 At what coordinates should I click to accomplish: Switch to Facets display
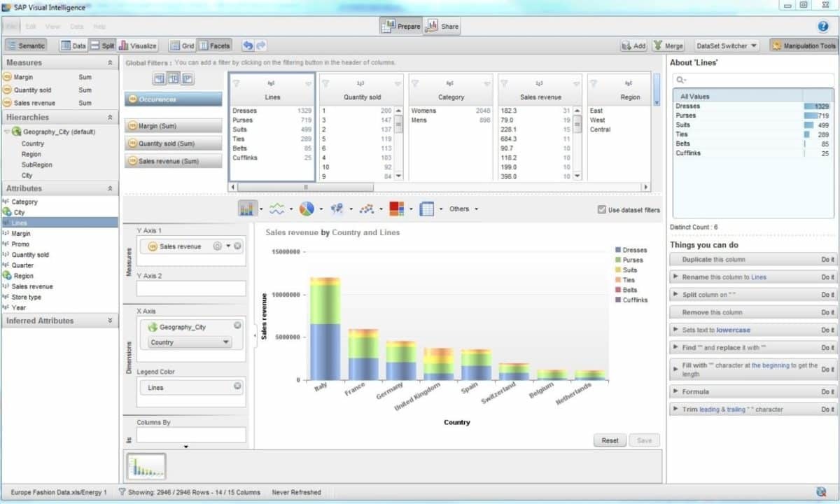pos(214,45)
